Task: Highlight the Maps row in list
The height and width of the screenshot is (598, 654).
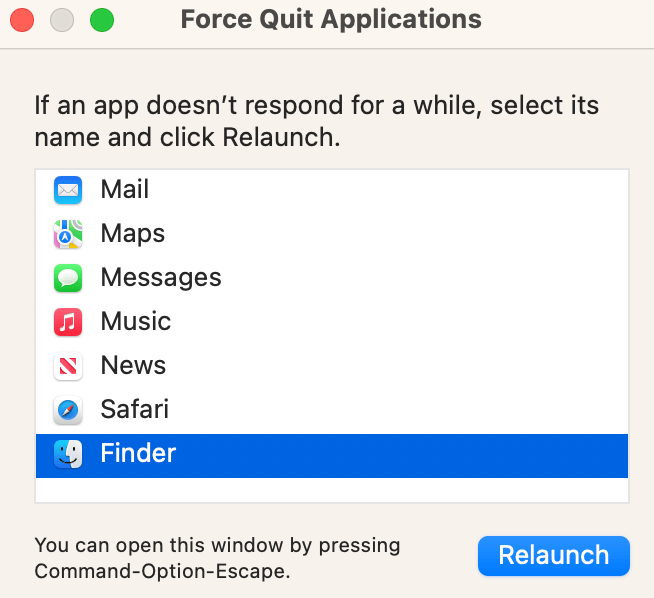Action: tap(332, 234)
